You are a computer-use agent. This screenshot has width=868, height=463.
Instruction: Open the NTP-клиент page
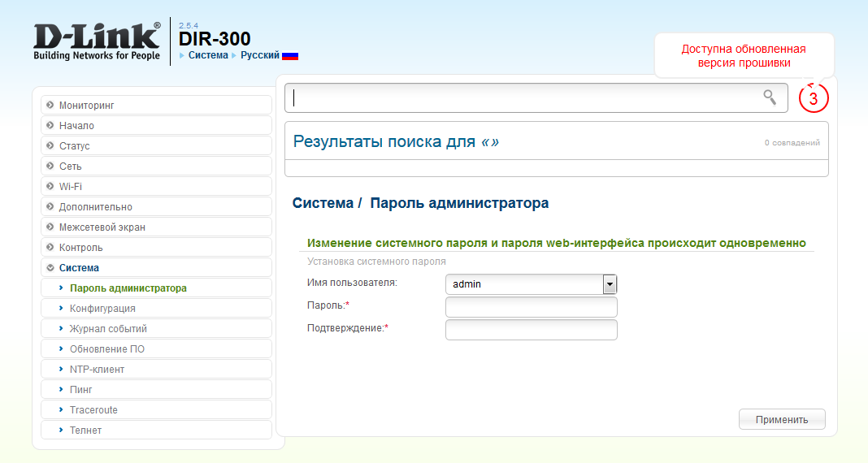[x=156, y=369]
